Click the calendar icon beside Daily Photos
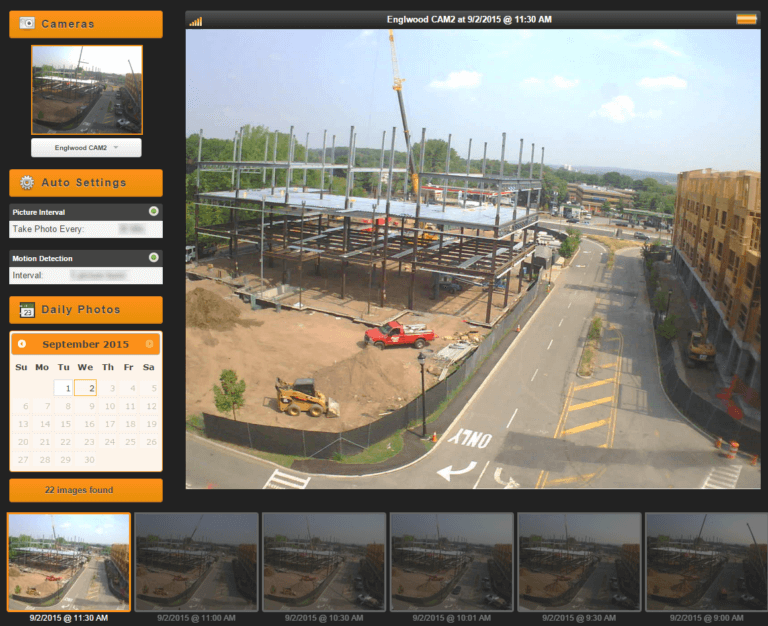The height and width of the screenshot is (626, 768). pos(27,310)
